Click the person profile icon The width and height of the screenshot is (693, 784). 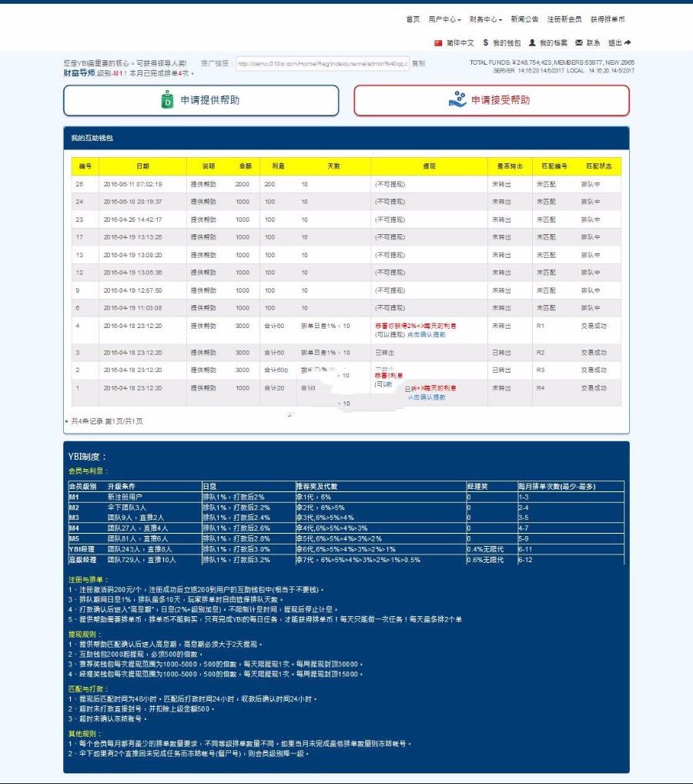click(x=532, y=43)
